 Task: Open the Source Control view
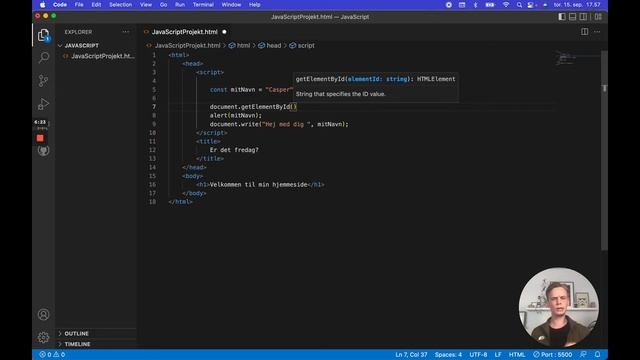[43, 80]
